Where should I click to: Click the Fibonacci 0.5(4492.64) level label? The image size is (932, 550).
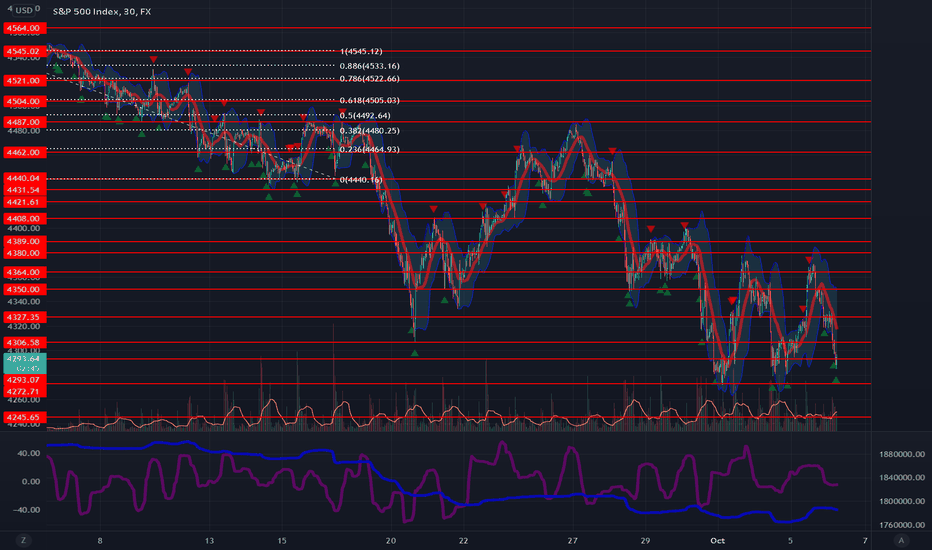[x=365, y=115]
